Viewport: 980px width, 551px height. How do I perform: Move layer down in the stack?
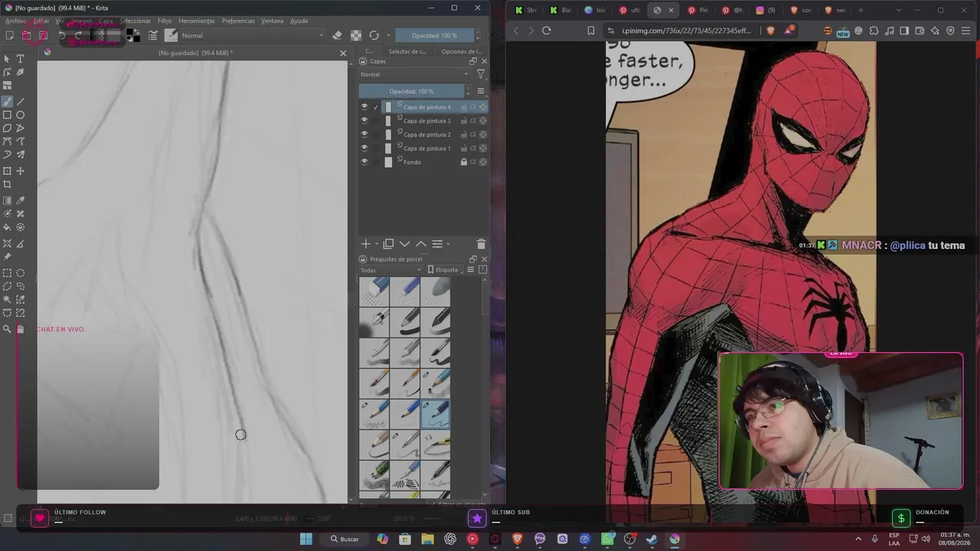point(405,244)
